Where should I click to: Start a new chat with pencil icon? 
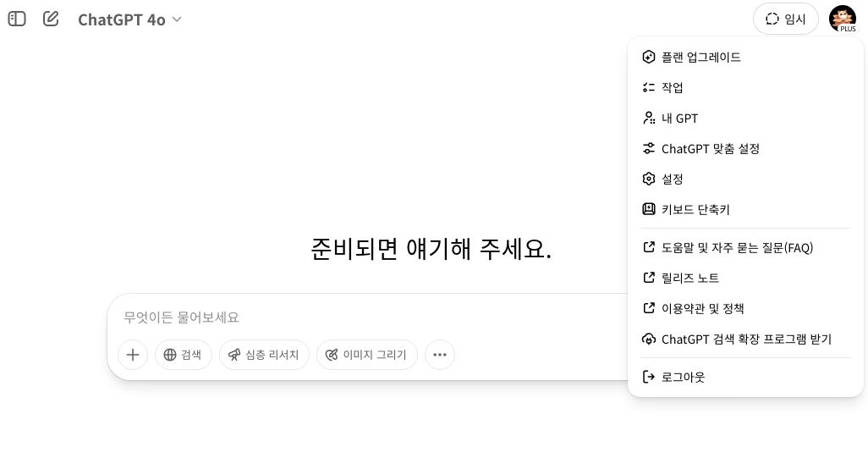click(51, 19)
